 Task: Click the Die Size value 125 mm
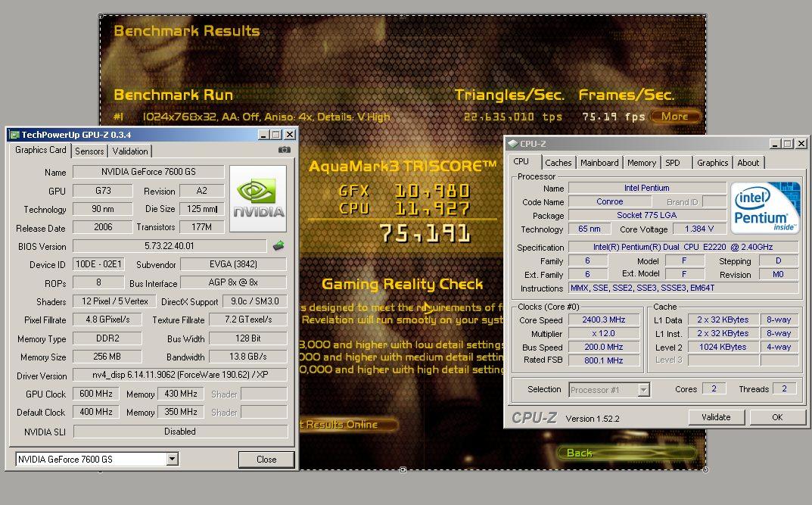202,209
